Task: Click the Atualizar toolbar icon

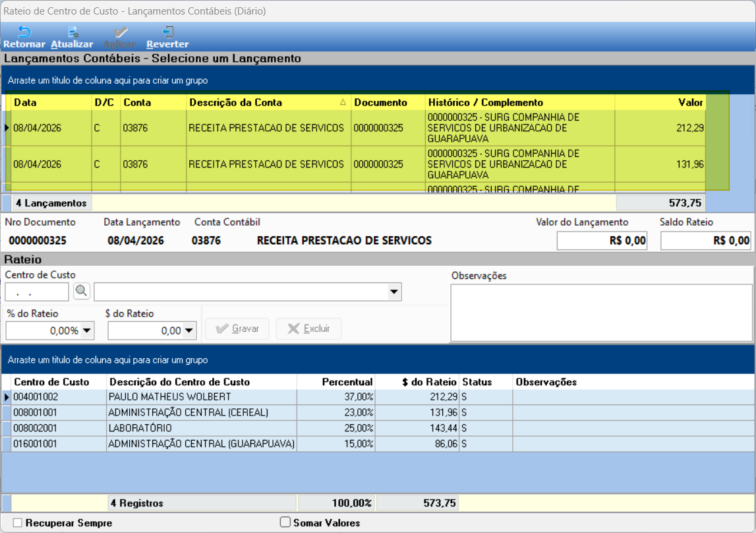Action: [x=73, y=32]
